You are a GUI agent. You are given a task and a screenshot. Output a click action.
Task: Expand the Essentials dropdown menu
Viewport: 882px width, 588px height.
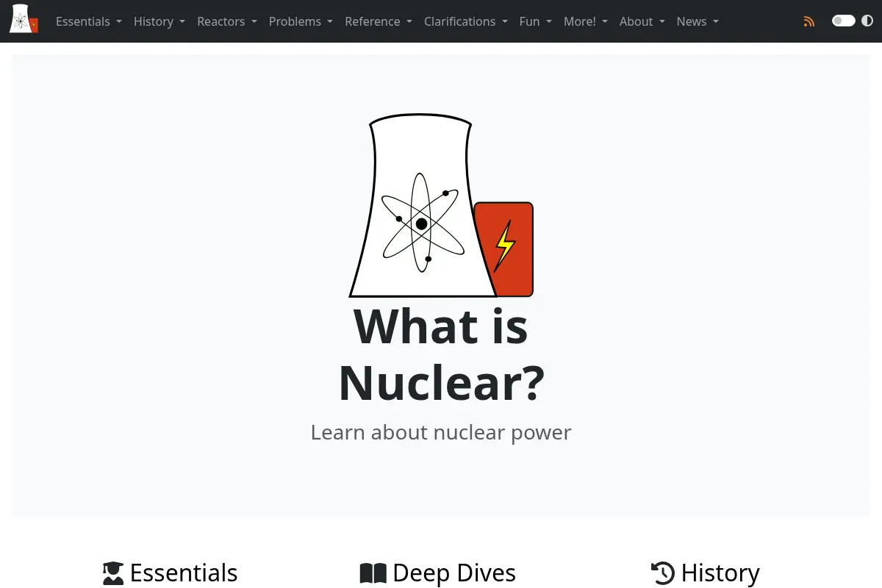pos(89,21)
